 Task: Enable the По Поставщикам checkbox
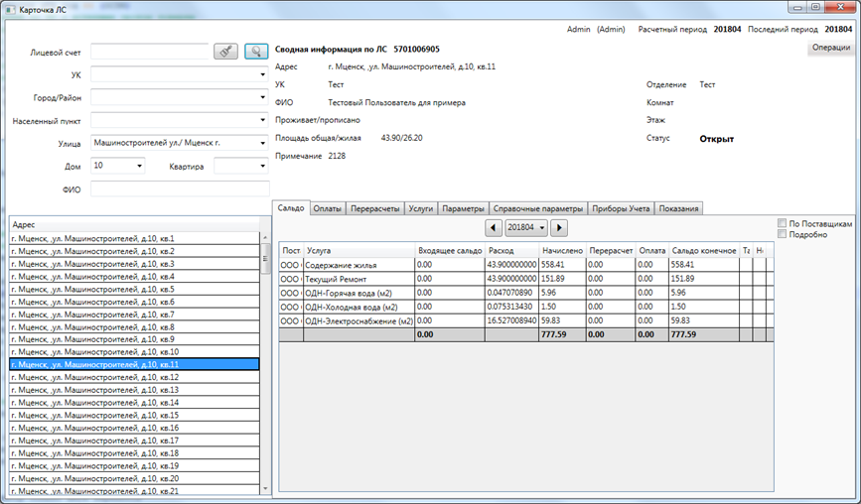[783, 223]
